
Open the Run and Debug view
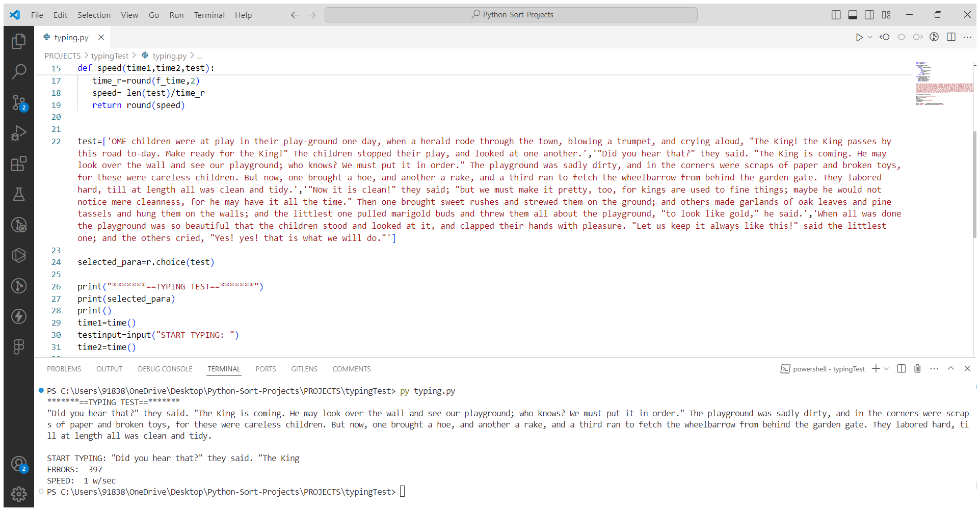[x=19, y=133]
